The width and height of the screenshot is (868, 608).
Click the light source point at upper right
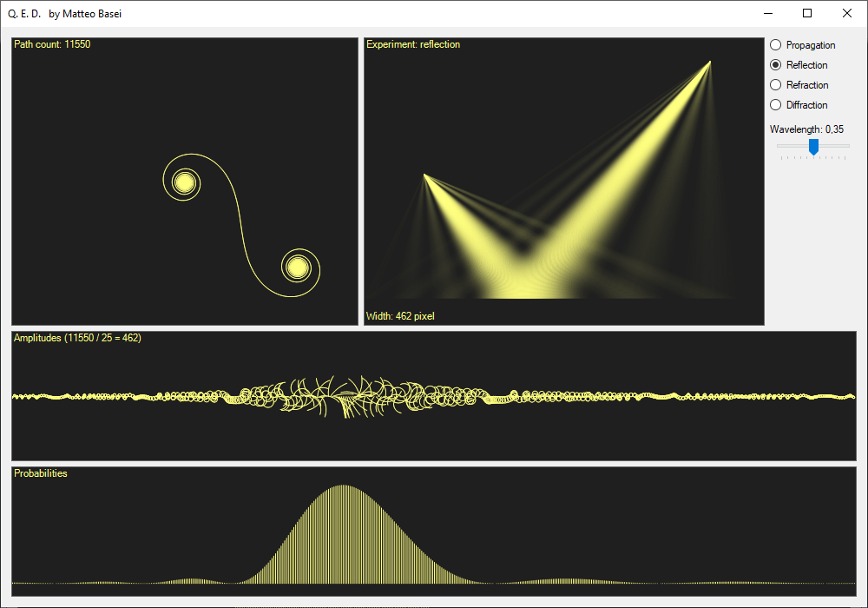pos(710,62)
